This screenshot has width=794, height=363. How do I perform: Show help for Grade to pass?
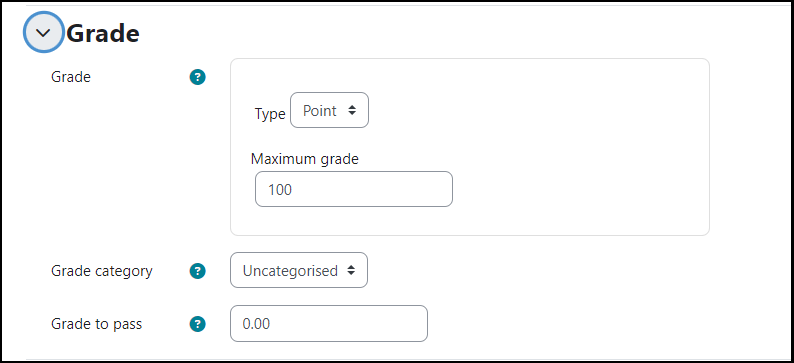[x=197, y=324]
